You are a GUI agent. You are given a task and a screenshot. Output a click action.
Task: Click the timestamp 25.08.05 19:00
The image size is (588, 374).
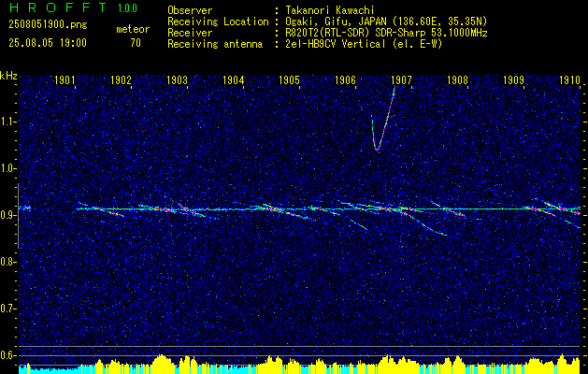48,43
